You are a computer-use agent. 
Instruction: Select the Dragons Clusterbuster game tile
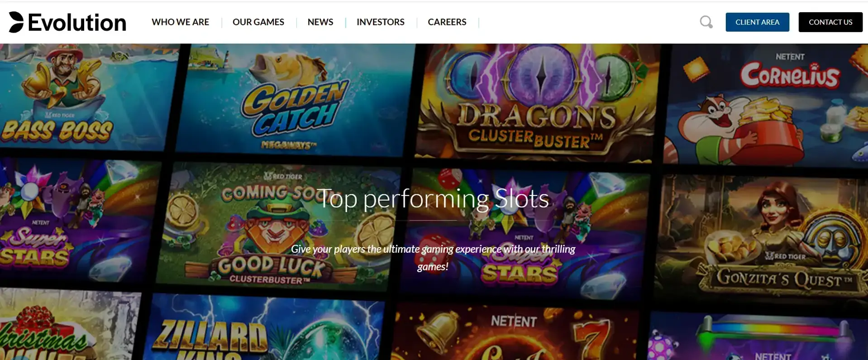click(x=539, y=103)
